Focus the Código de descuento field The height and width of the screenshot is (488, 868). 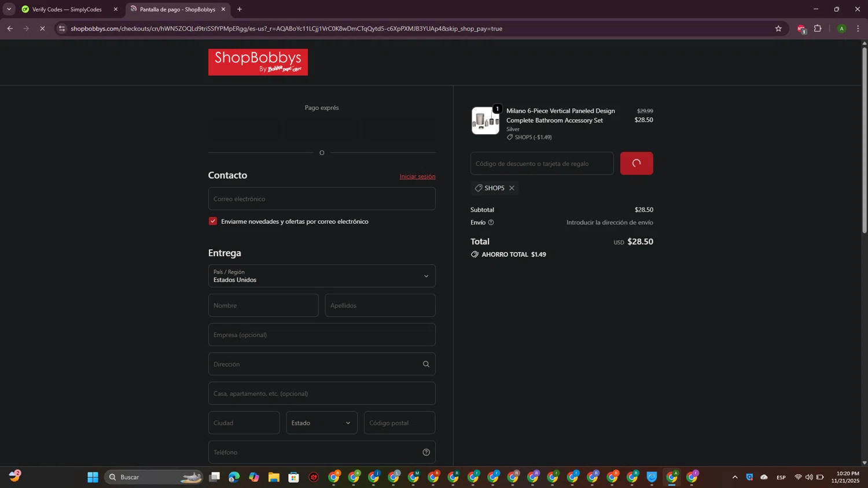pyautogui.click(x=542, y=164)
